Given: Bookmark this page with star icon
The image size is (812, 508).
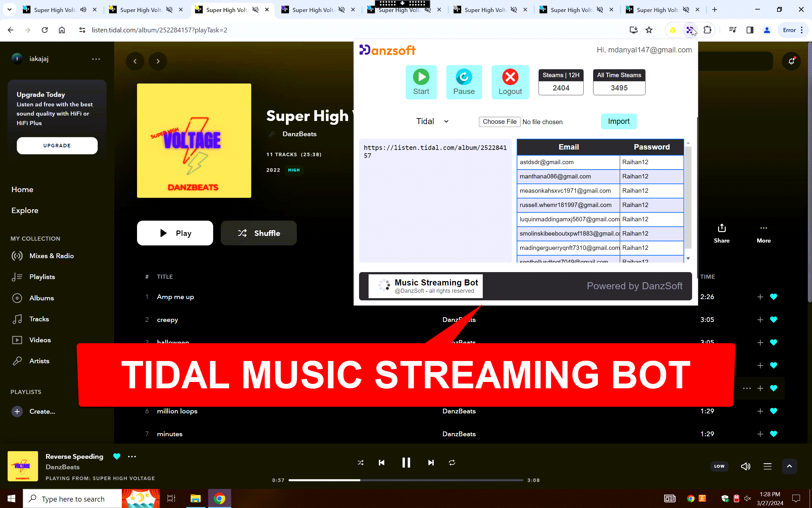Looking at the screenshot, I should [x=649, y=30].
